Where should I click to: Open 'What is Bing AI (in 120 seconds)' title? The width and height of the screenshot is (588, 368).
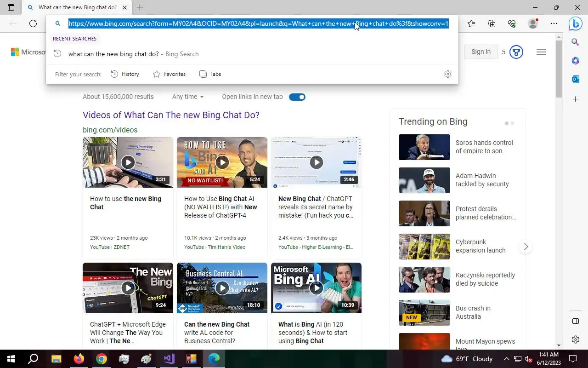(313, 333)
